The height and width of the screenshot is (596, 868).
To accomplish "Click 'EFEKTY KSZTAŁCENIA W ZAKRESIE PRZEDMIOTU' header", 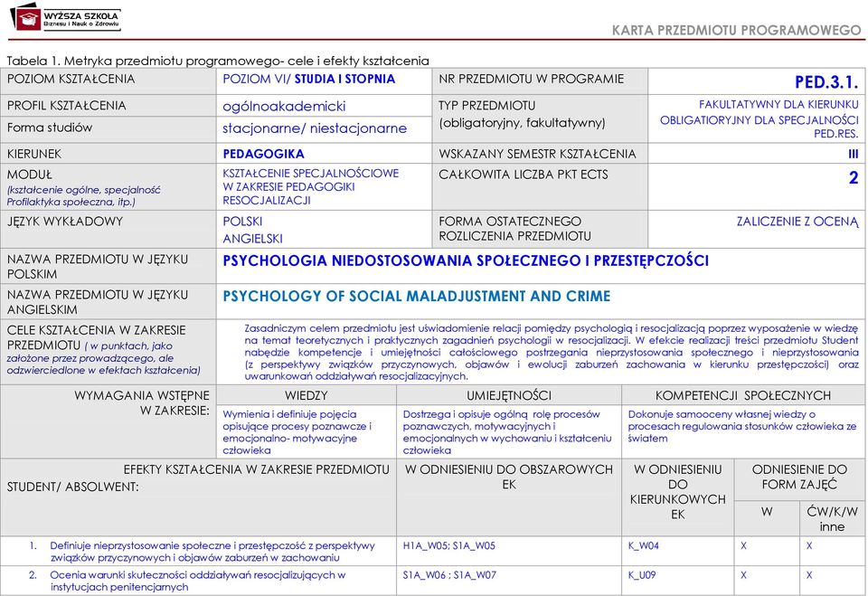I will point(256,469).
